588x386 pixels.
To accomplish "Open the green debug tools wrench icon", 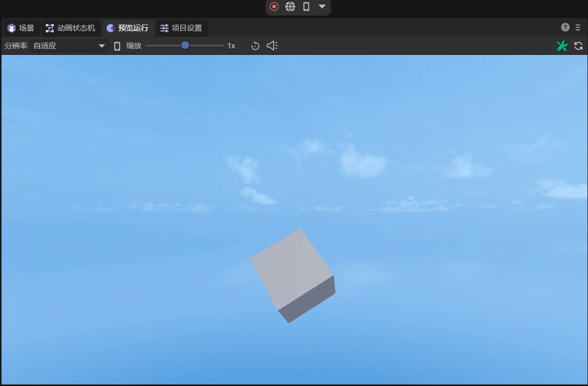I will point(562,46).
